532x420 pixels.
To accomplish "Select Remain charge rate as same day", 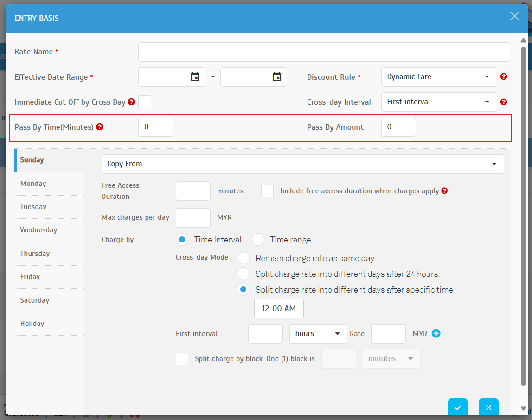I will 244,258.
